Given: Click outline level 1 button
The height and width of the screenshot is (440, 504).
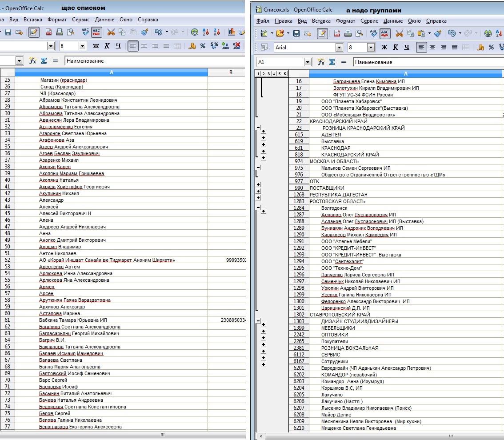Looking at the screenshot, I should pos(259,74).
